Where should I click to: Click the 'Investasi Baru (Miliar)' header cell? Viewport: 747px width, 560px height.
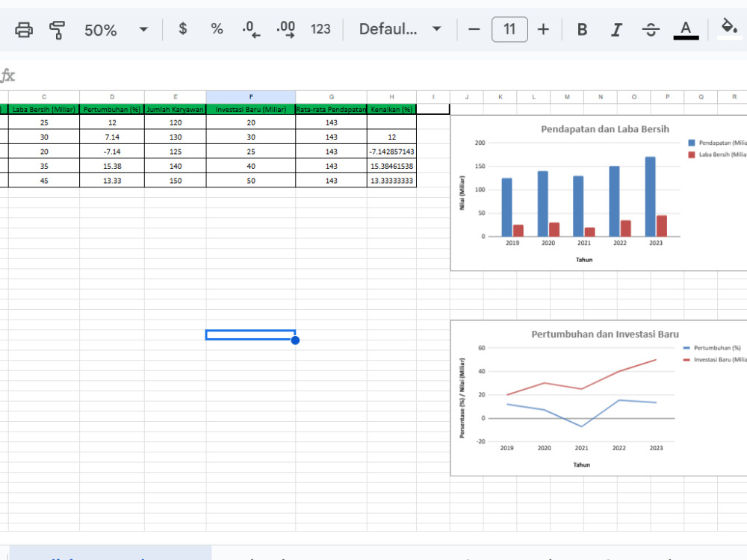click(251, 110)
